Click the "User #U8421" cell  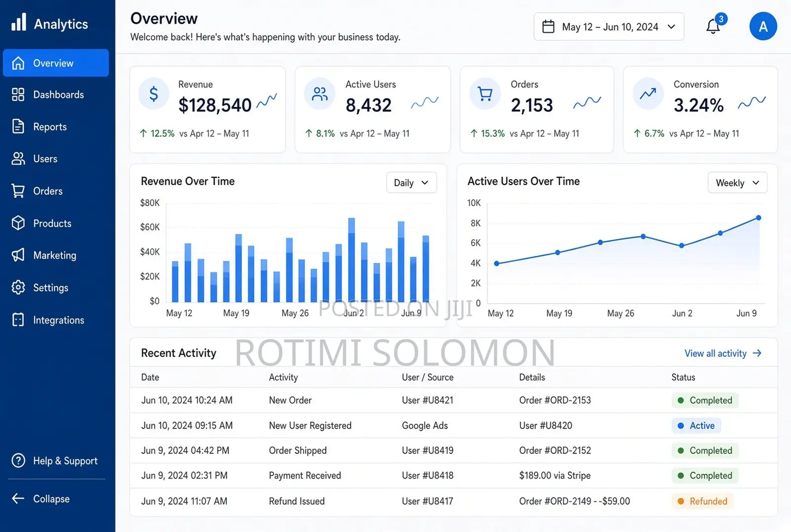point(428,400)
